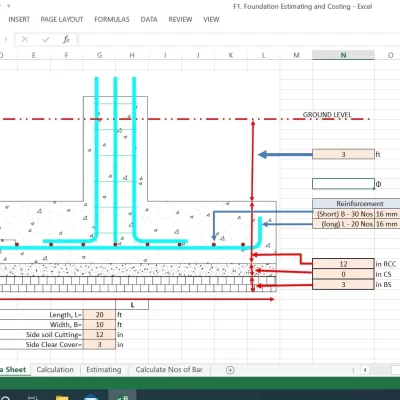Viewport: 400px width, 400px height.
Task: Select the Length L value cell showing 20
Action: pyautogui.click(x=99, y=315)
